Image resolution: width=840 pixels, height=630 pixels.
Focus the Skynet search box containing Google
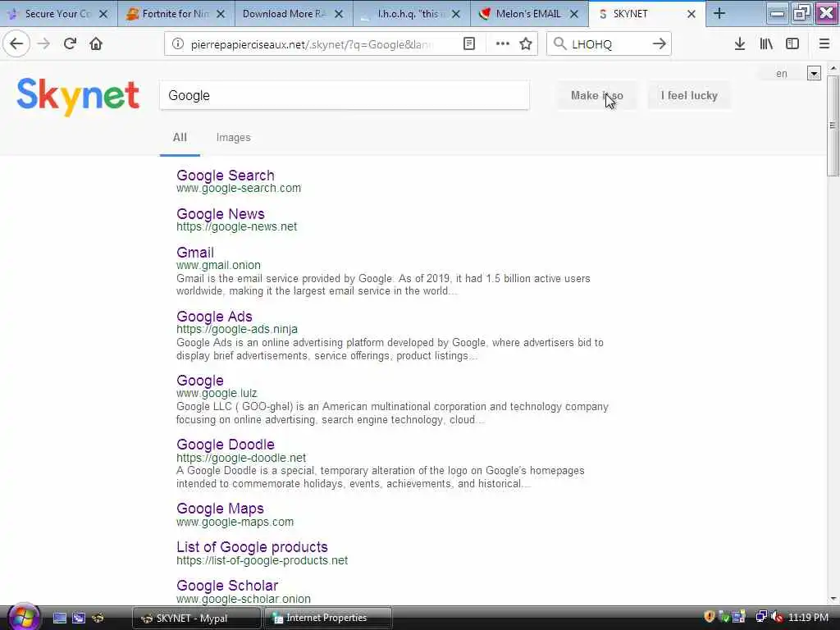345,95
